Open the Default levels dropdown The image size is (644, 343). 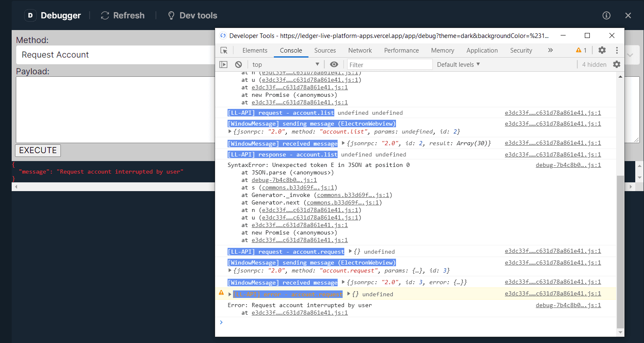point(458,64)
